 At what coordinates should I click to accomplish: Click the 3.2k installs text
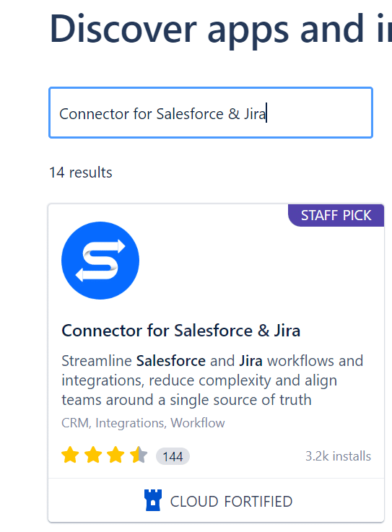click(338, 456)
